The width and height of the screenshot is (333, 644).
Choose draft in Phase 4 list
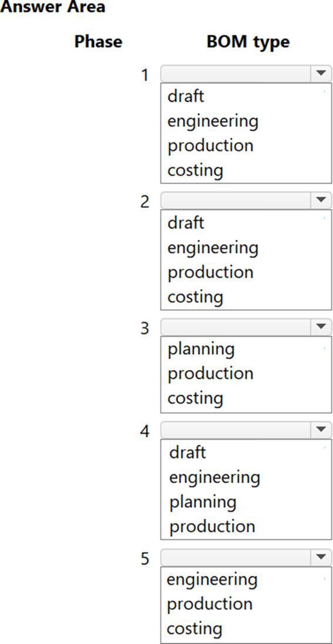pos(187,453)
